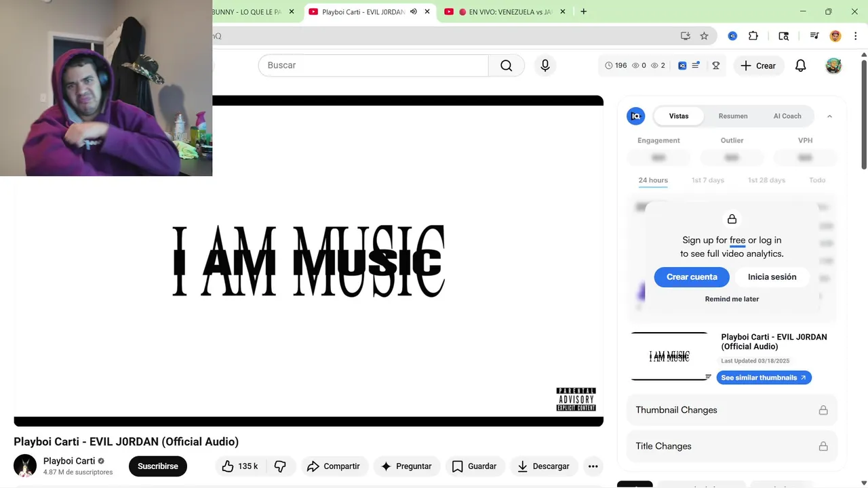Select the 1st 28 days range tab
This screenshot has height=488, width=868.
click(x=766, y=180)
